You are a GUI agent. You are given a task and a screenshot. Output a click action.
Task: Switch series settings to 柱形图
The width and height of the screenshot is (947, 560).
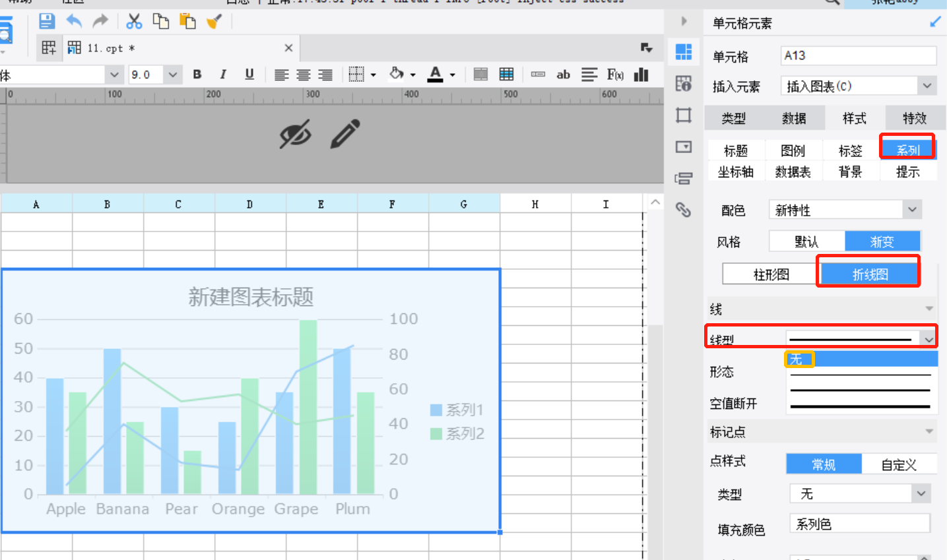771,274
